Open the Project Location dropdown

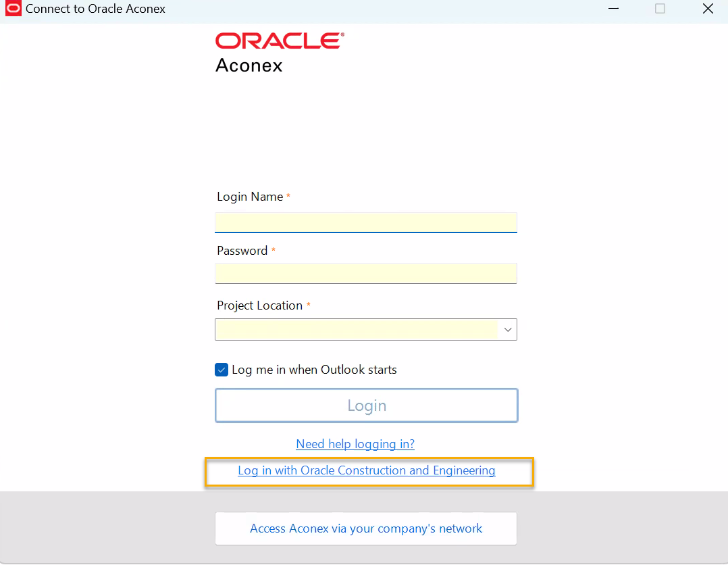tap(366, 329)
